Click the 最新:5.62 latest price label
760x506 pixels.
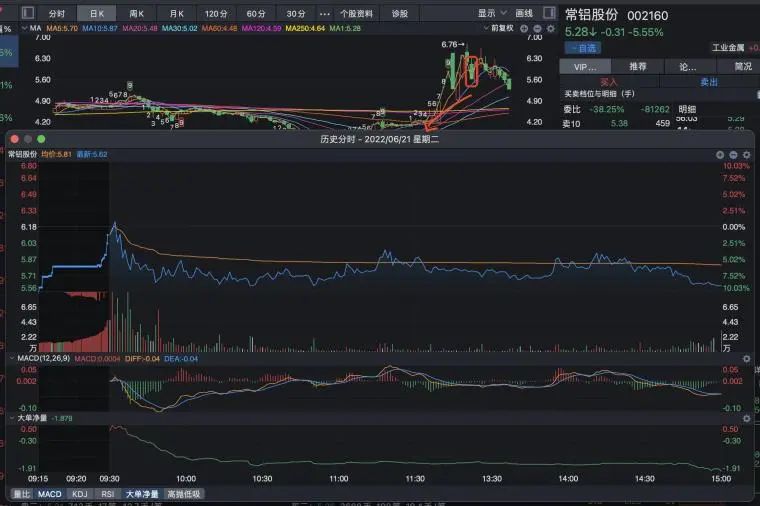click(x=92, y=154)
